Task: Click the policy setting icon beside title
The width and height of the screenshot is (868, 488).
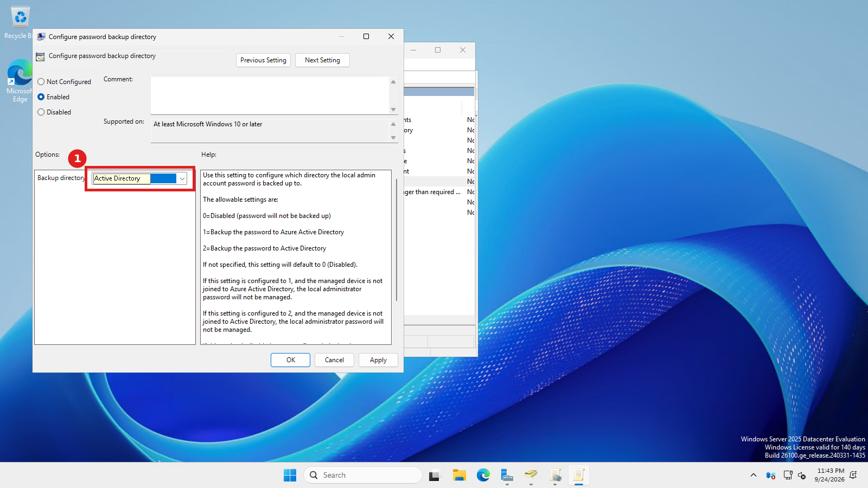Action: [x=40, y=57]
